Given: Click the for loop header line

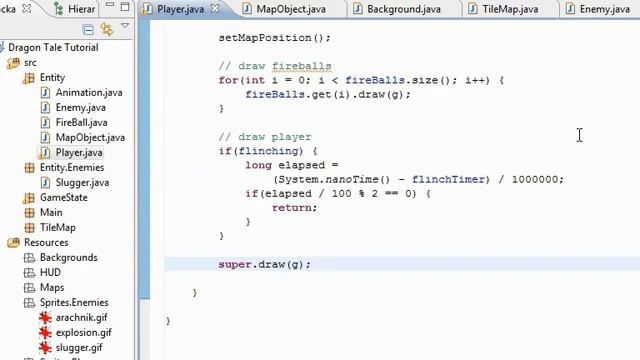Looking at the screenshot, I should (x=361, y=80).
